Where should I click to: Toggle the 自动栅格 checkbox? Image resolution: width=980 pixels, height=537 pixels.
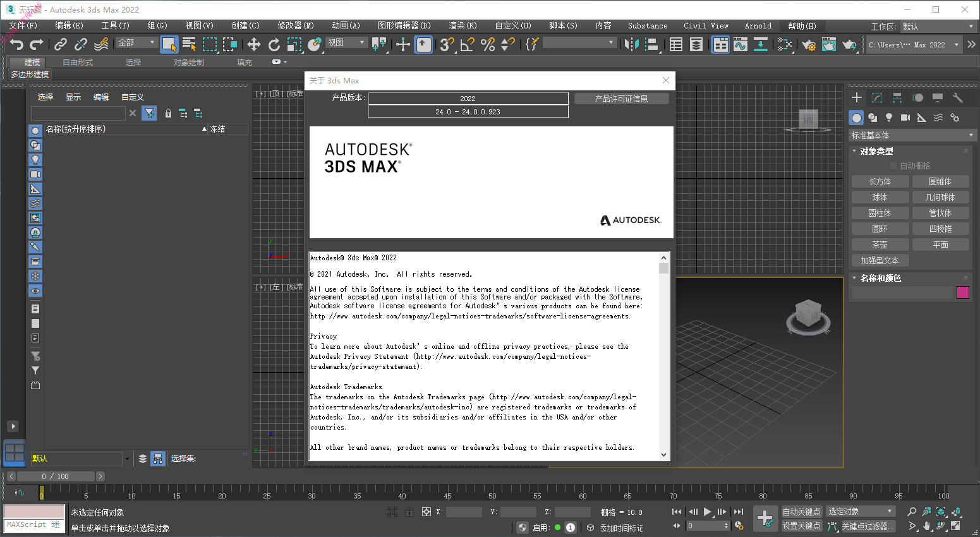[x=893, y=166]
